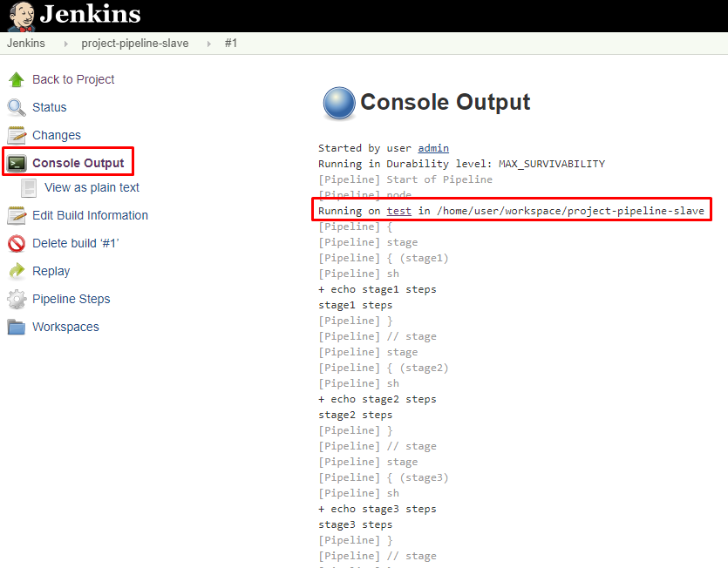The height and width of the screenshot is (568, 728).
Task: Expand breadcrumb arrow after project-pipeline-slave
Action: click(208, 44)
